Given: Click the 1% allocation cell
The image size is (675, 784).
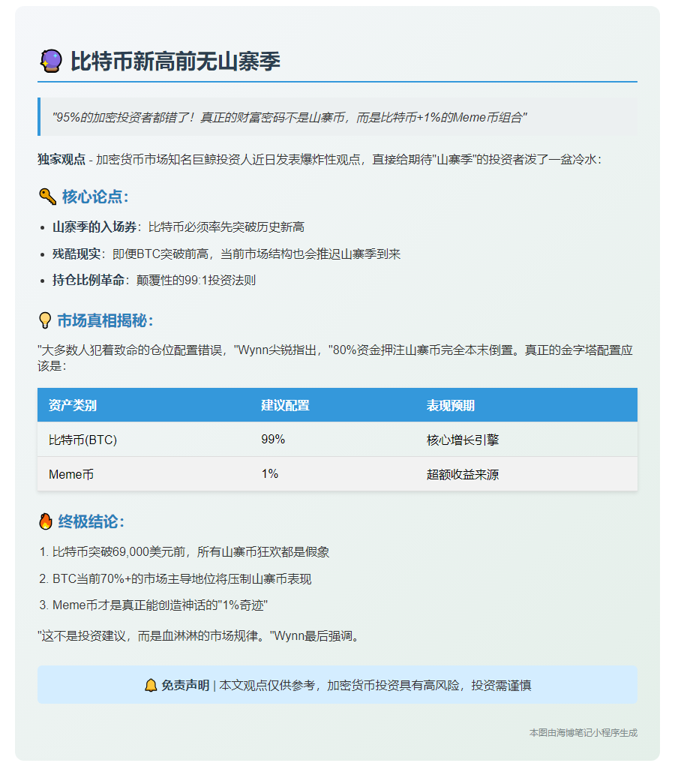Looking at the screenshot, I should 269,473.
